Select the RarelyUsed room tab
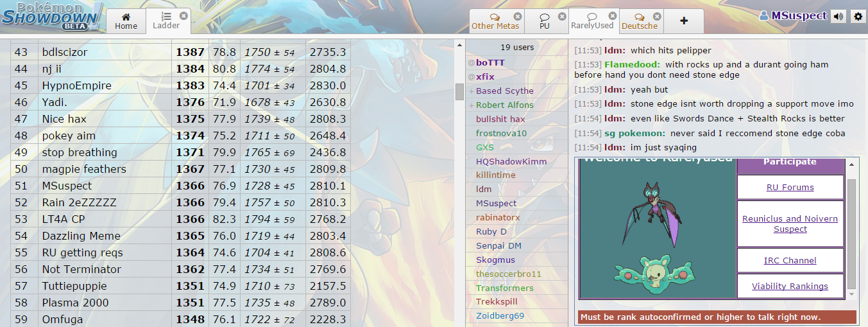 [591, 21]
